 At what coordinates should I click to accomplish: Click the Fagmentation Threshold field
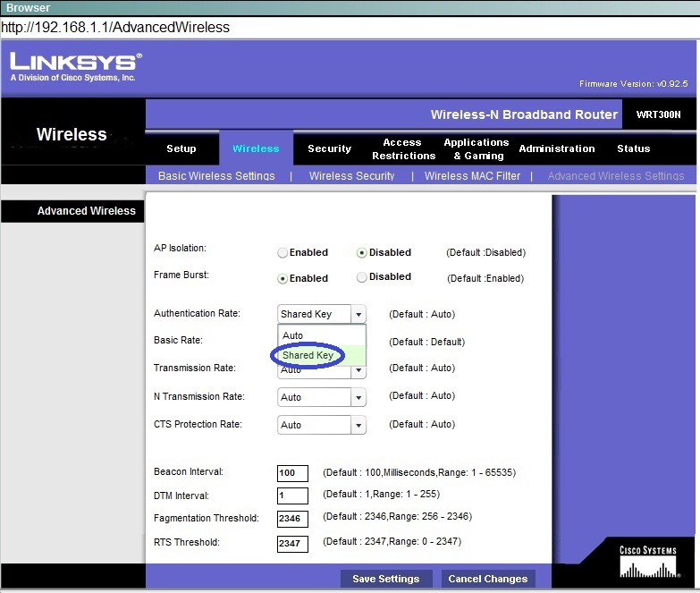[292, 519]
